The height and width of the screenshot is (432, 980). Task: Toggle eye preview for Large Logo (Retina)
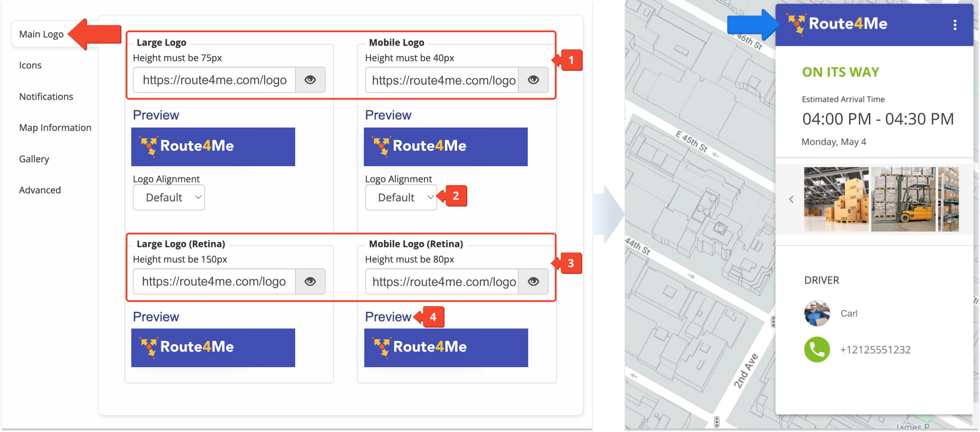310,281
